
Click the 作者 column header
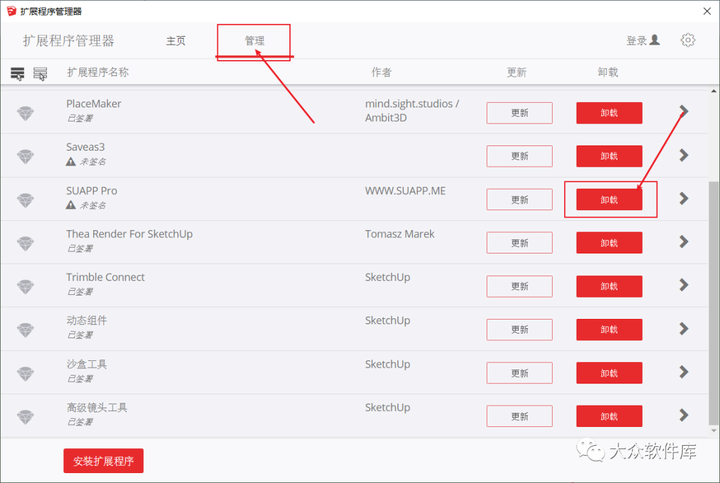coord(381,72)
